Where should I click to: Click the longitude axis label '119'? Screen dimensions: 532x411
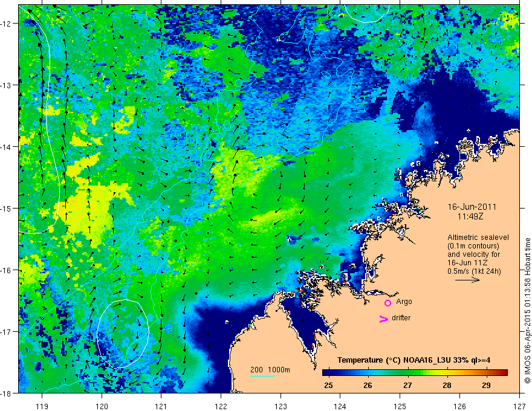click(x=42, y=406)
